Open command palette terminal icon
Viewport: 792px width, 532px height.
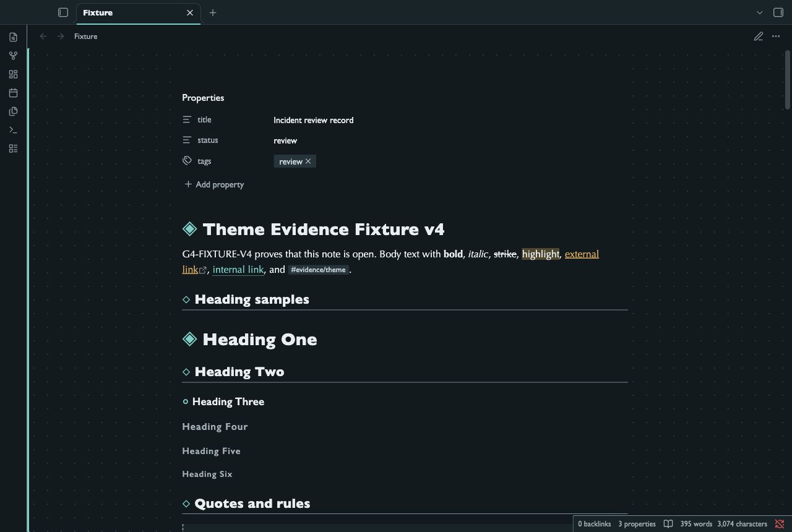(x=13, y=130)
